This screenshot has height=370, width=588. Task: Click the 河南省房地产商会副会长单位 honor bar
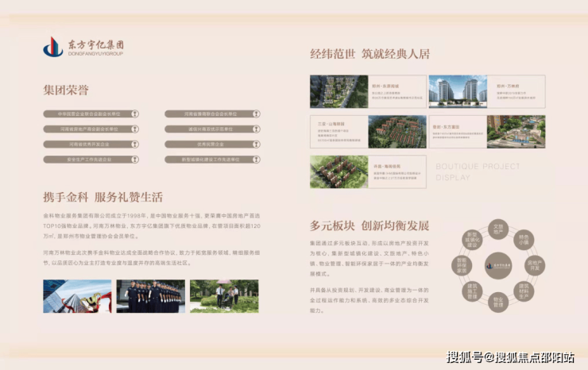click(x=91, y=129)
